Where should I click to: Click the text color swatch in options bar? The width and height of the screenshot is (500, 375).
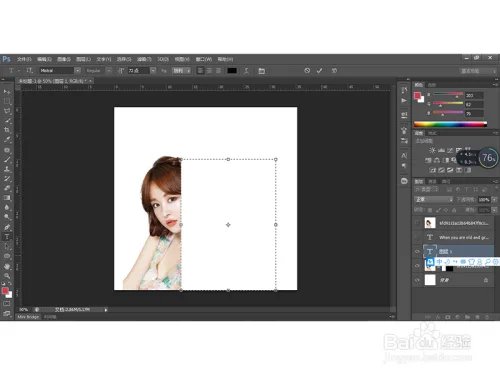click(x=232, y=71)
